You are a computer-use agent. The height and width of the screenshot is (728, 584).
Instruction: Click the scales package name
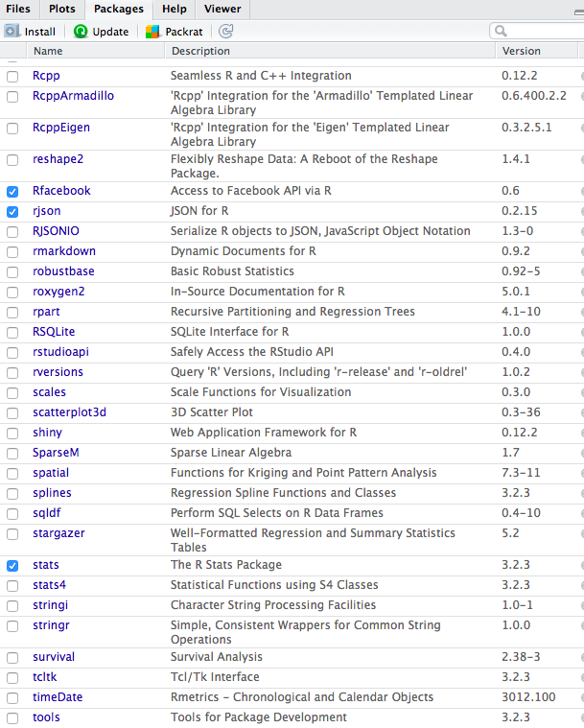(x=49, y=392)
